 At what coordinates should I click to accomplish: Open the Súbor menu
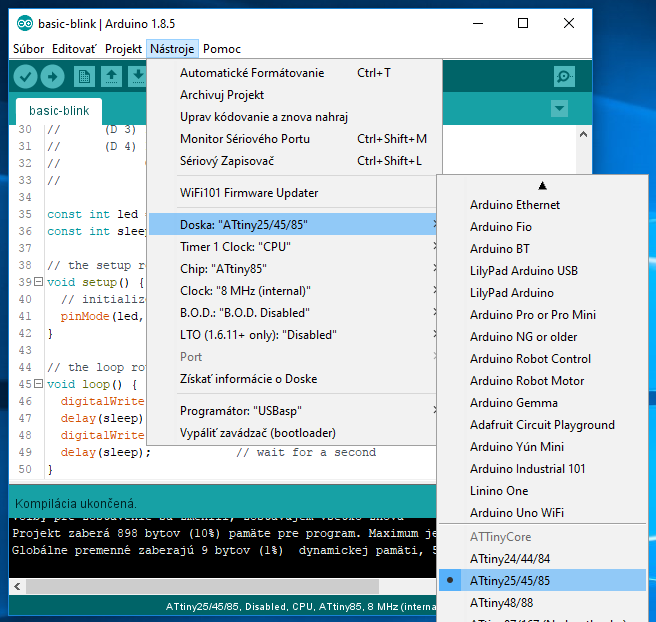tap(28, 49)
